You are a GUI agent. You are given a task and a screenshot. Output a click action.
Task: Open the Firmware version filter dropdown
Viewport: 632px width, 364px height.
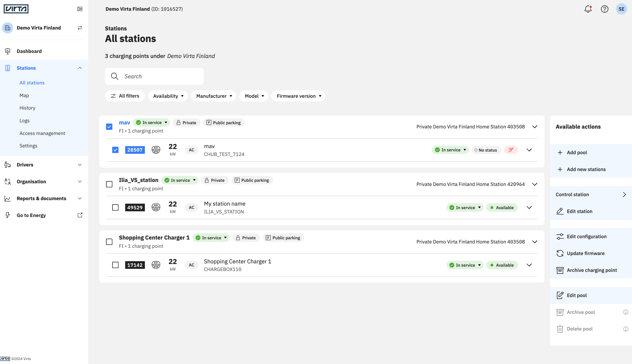298,96
